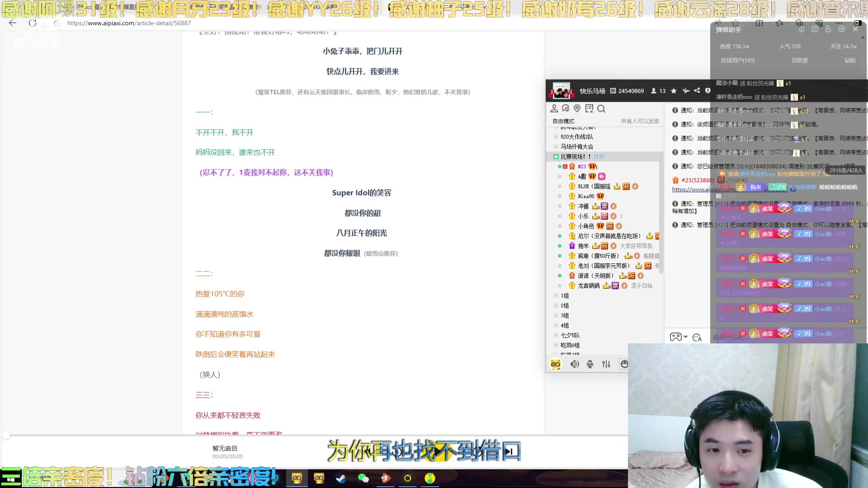Open the emoji font icon in chat
The width and height of the screenshot is (868, 488).
[697, 338]
